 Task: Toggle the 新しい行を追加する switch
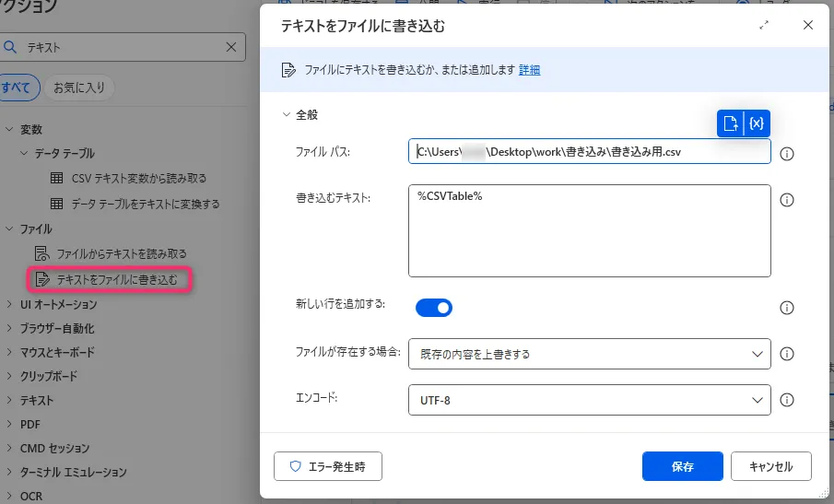434,307
